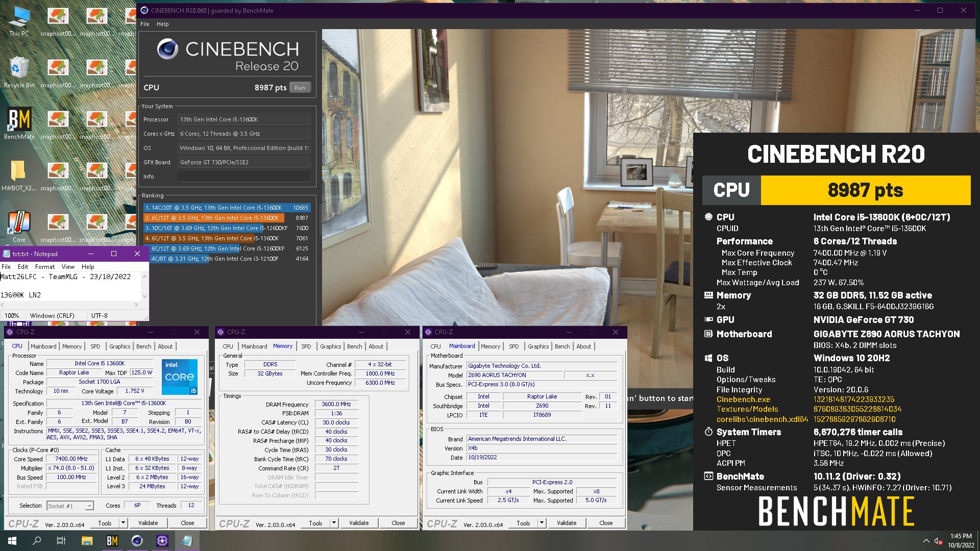Switch to BenchMate taskbar icon
The width and height of the screenshot is (980, 551).
112,541
